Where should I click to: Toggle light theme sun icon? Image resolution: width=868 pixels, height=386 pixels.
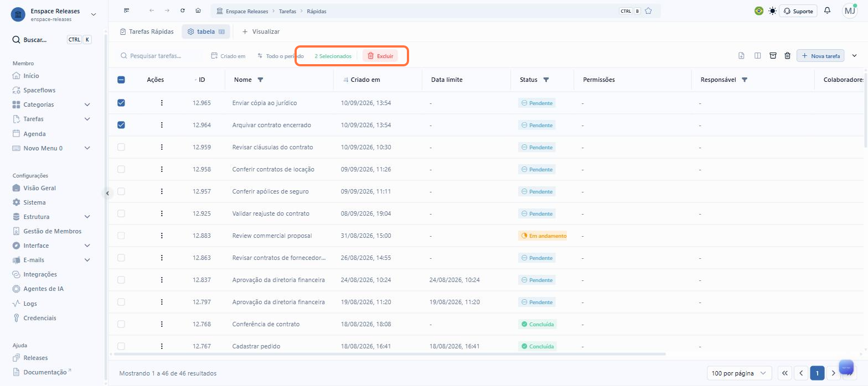pos(772,11)
